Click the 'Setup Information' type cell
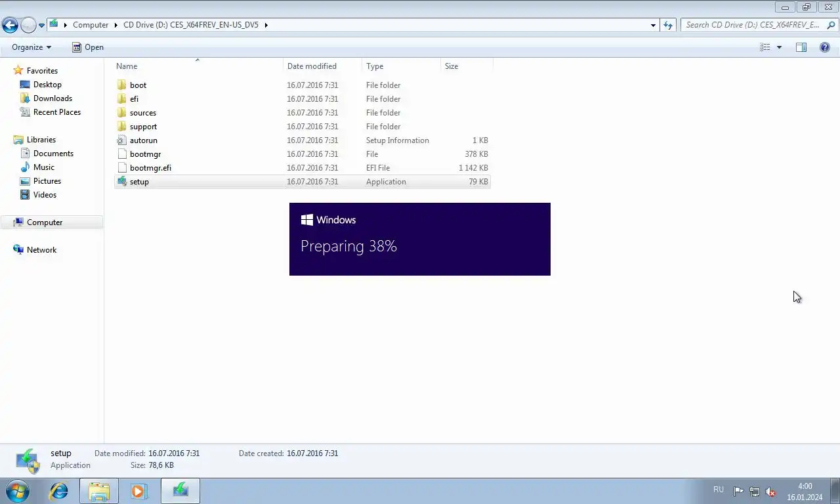This screenshot has height=504, width=840. point(397,140)
